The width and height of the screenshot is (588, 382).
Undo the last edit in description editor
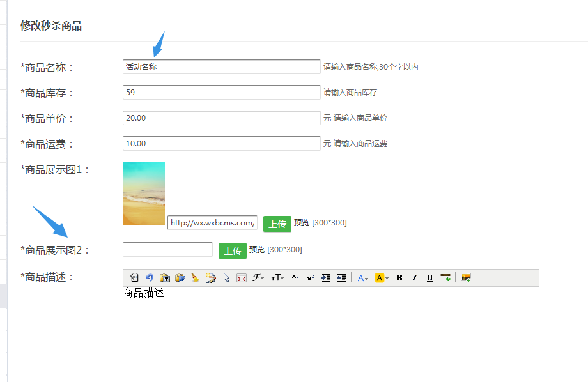pos(150,278)
